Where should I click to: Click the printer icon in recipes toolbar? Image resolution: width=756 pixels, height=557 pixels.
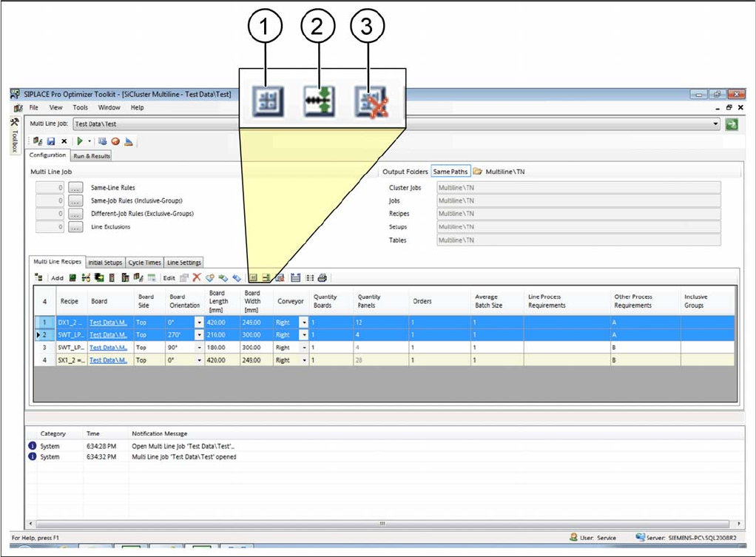pyautogui.click(x=323, y=278)
